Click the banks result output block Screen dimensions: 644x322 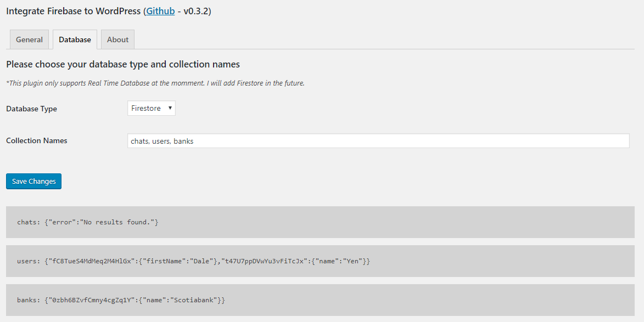click(x=320, y=300)
